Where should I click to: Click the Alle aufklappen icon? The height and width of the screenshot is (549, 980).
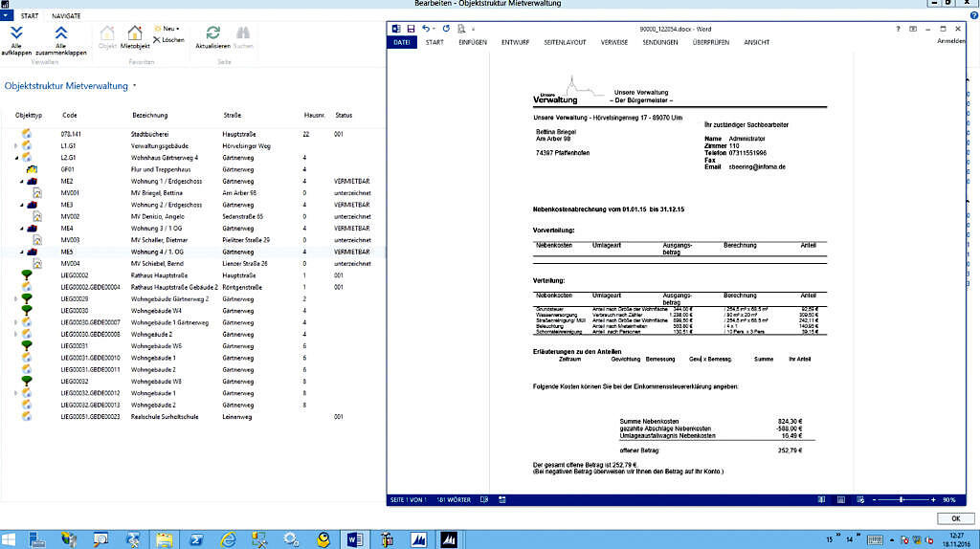click(x=17, y=33)
